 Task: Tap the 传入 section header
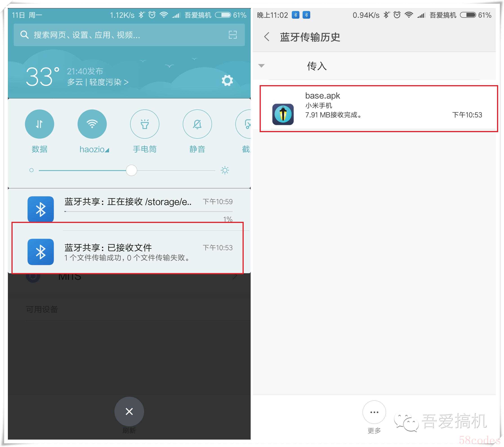pos(374,66)
